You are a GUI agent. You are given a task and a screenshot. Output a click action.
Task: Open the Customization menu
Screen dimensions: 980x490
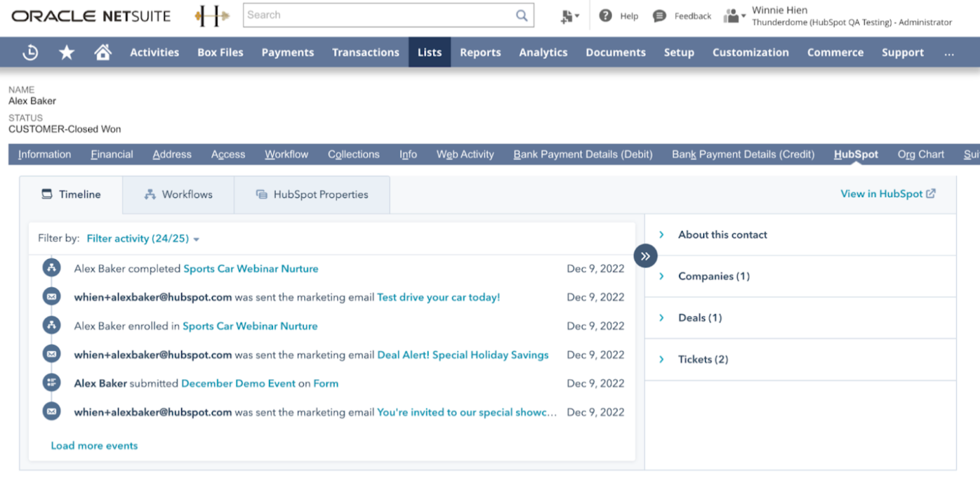click(750, 53)
